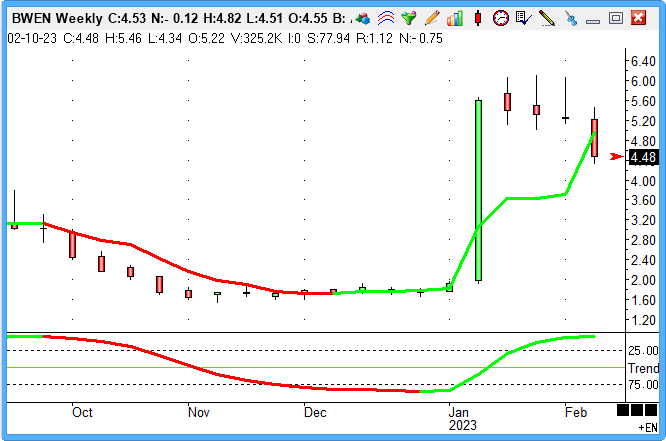Select the red candlestick chart-type icon
This screenshot has height=441, width=666.
click(x=479, y=18)
